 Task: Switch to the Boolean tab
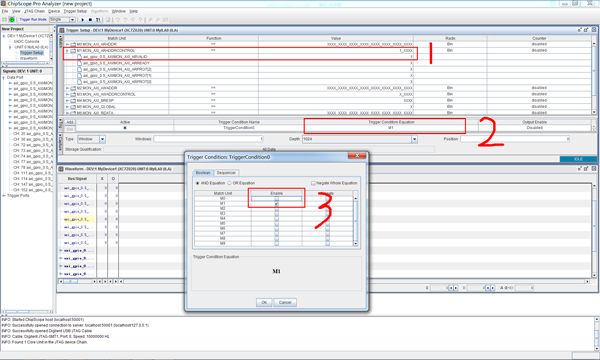coord(203,173)
